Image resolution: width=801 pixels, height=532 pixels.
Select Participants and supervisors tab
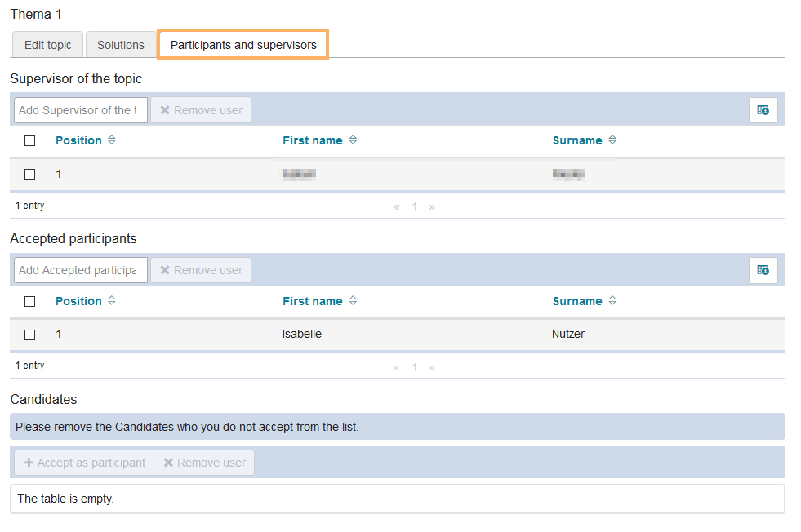click(x=243, y=45)
